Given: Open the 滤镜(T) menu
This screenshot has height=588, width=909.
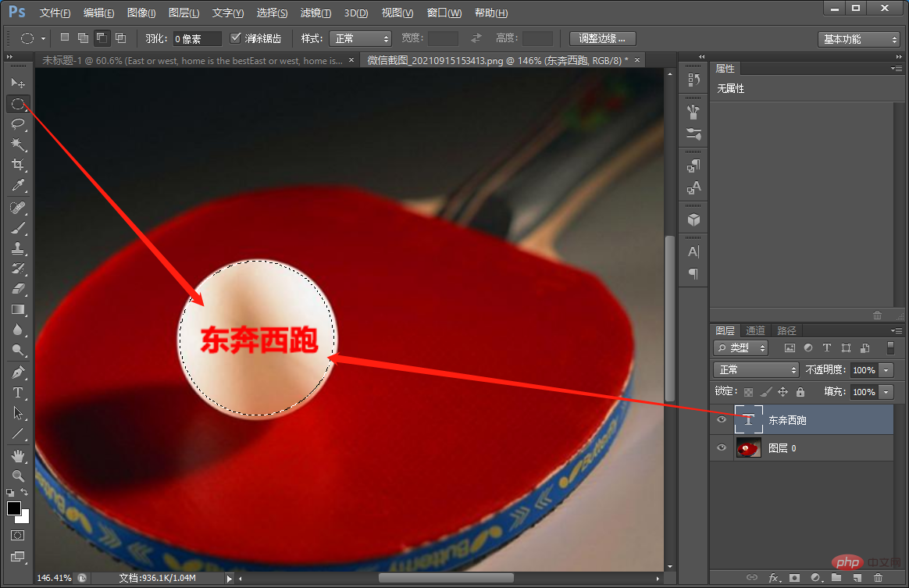Looking at the screenshot, I should [x=316, y=12].
